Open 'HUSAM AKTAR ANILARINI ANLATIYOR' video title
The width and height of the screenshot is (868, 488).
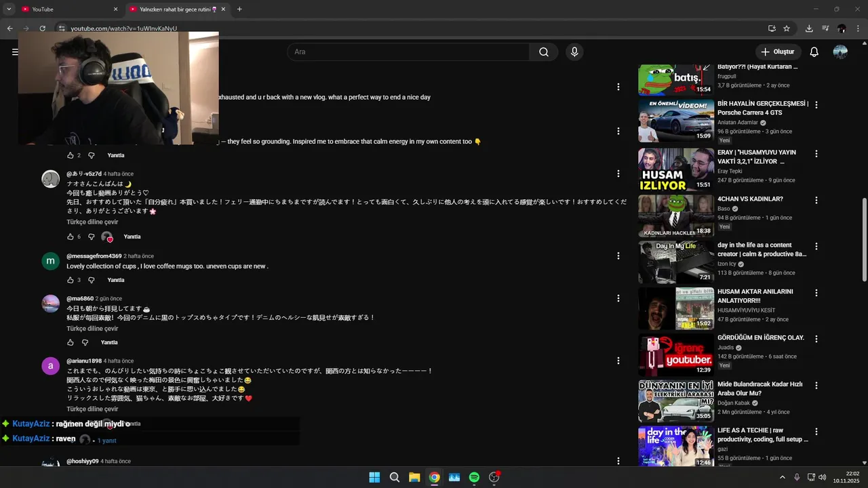coord(755,296)
